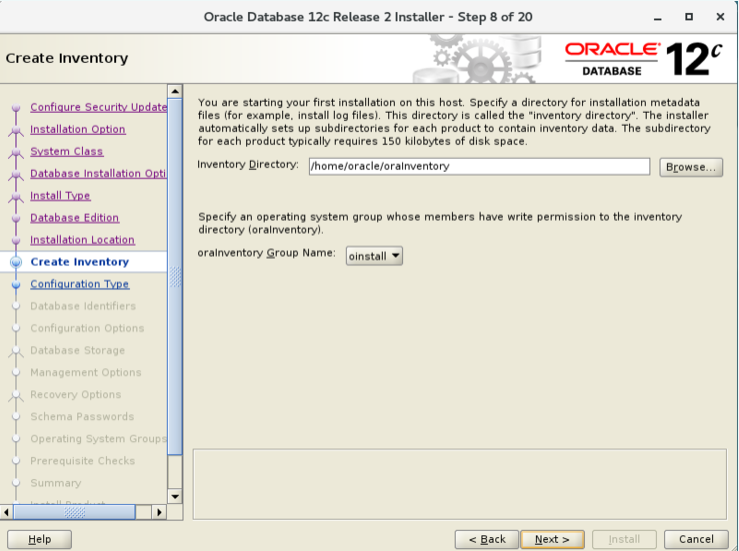Screen dimensions: 739x551
Task: Open the oraInventory Group Name dropdown
Action: point(374,256)
